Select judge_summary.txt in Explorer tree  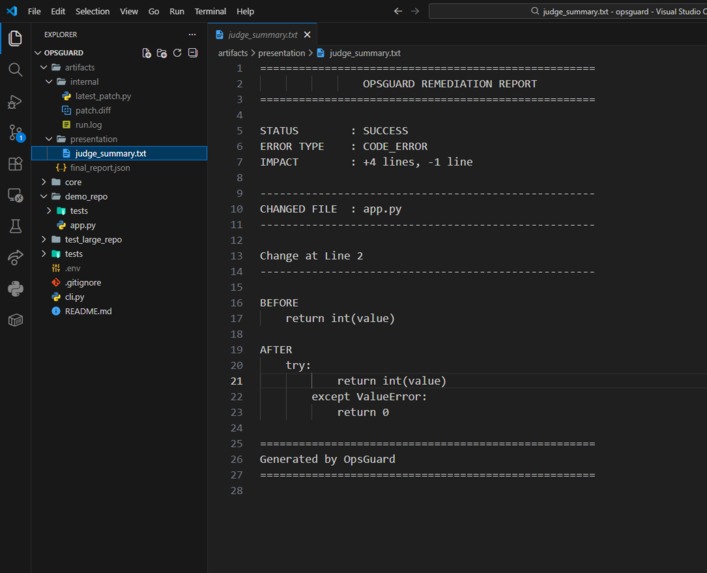click(x=119, y=153)
